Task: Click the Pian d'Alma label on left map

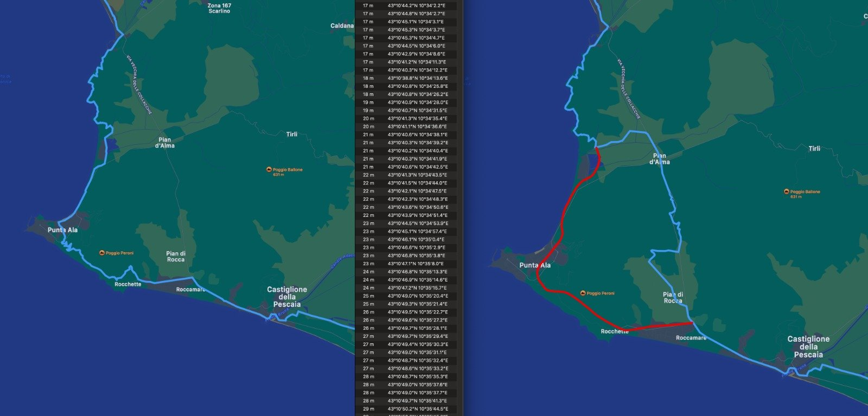Action: 165,143
